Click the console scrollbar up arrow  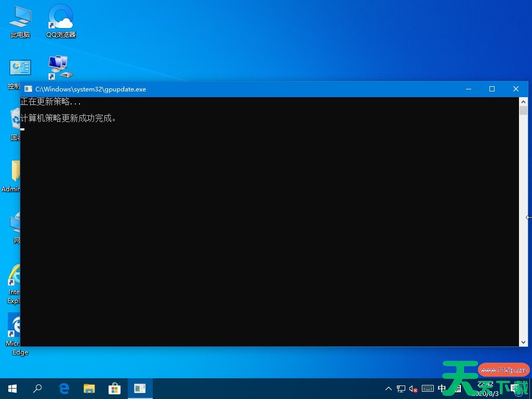tap(523, 102)
